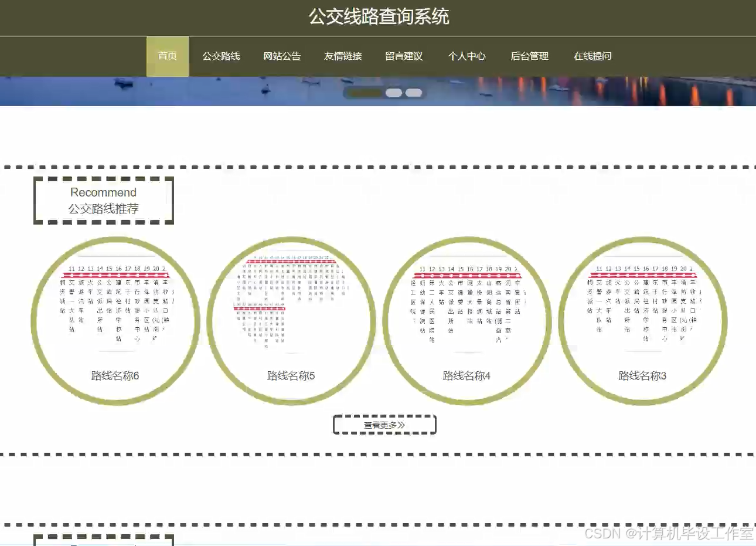Screen dimensions: 756x546
Task: Open the 个人中心 menu
Action: pos(467,56)
